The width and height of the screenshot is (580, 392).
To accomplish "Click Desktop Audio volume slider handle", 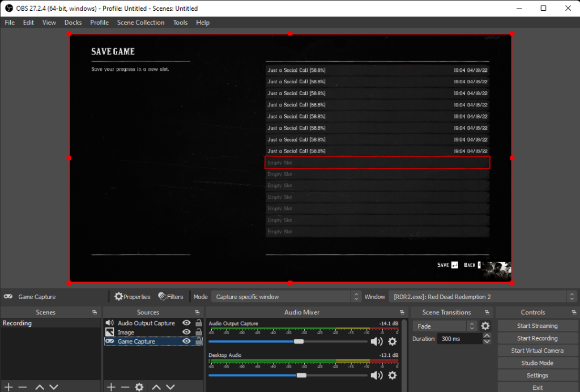I will [301, 376].
